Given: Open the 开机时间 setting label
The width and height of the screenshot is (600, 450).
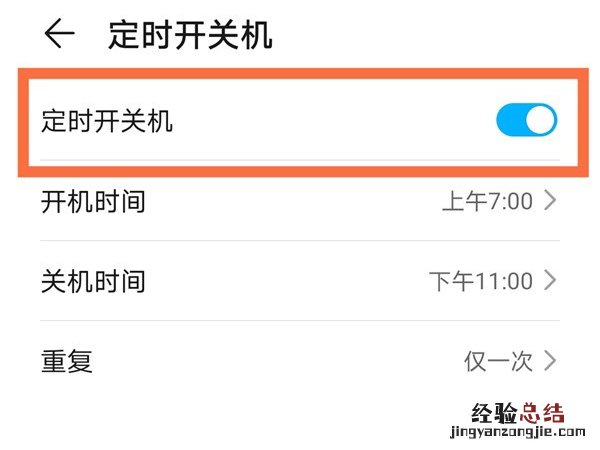Looking at the screenshot, I should pos(93,201).
